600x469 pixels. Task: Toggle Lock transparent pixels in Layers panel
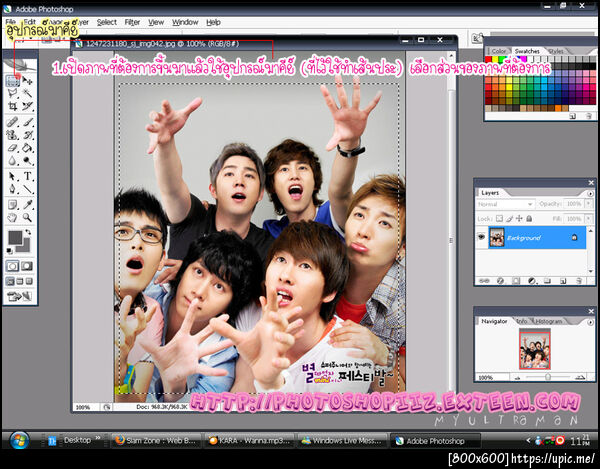click(499, 218)
